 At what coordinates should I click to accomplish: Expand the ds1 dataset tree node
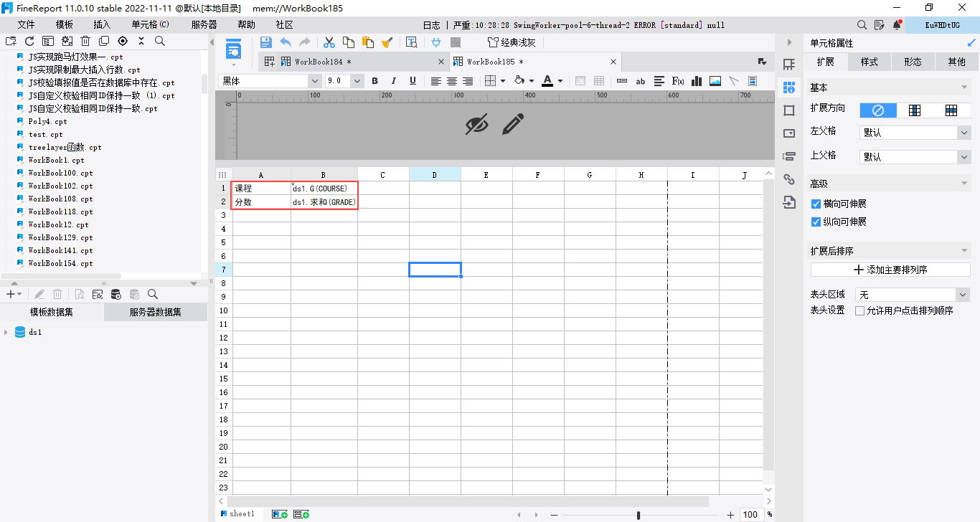(6, 333)
